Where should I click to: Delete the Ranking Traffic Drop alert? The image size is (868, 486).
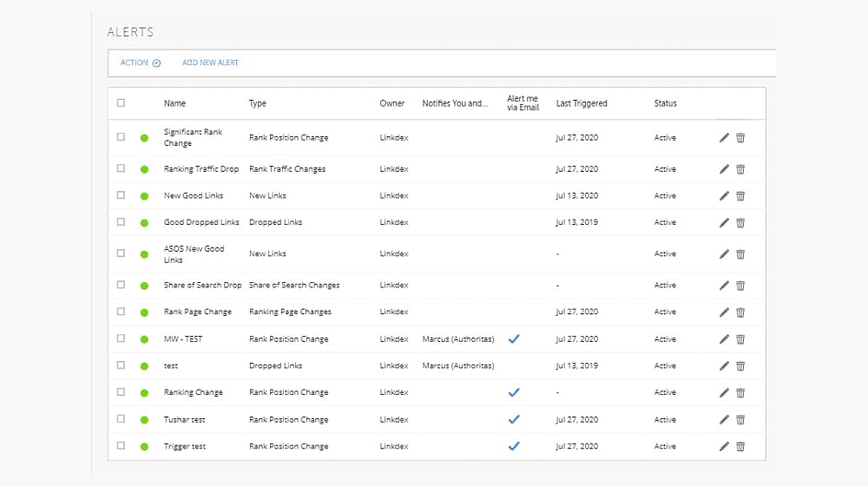tap(740, 169)
